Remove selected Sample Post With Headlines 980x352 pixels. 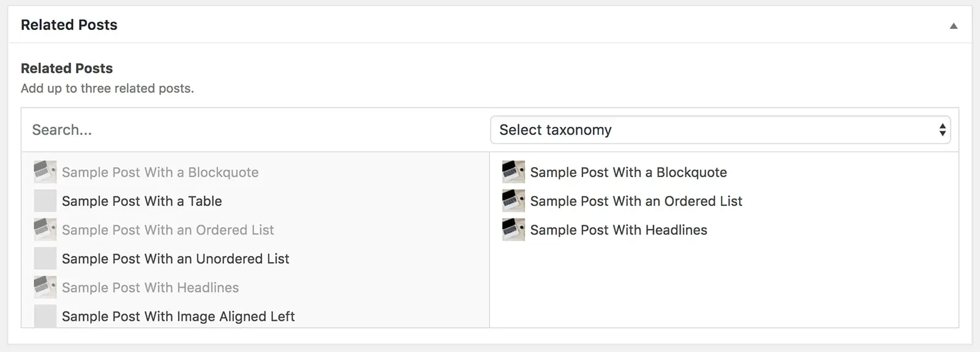(619, 230)
